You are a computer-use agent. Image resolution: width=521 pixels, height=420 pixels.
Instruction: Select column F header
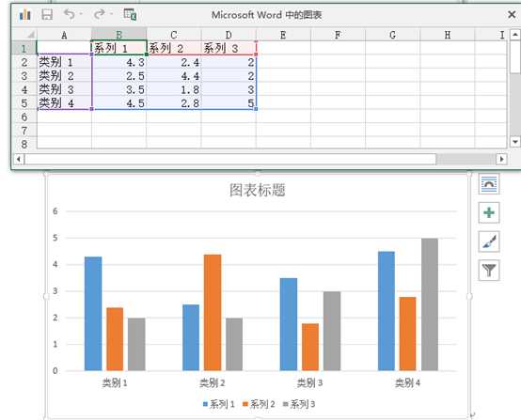point(338,35)
